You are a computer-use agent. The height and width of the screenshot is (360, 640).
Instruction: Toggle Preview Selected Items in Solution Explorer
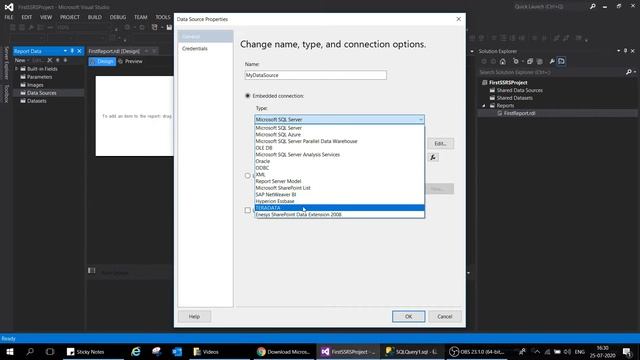click(x=562, y=61)
